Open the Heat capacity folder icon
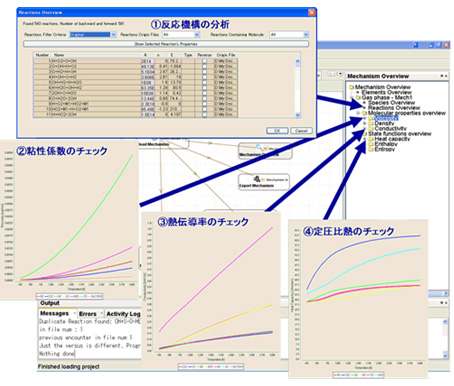This screenshot has height=386, width=454. (x=371, y=139)
